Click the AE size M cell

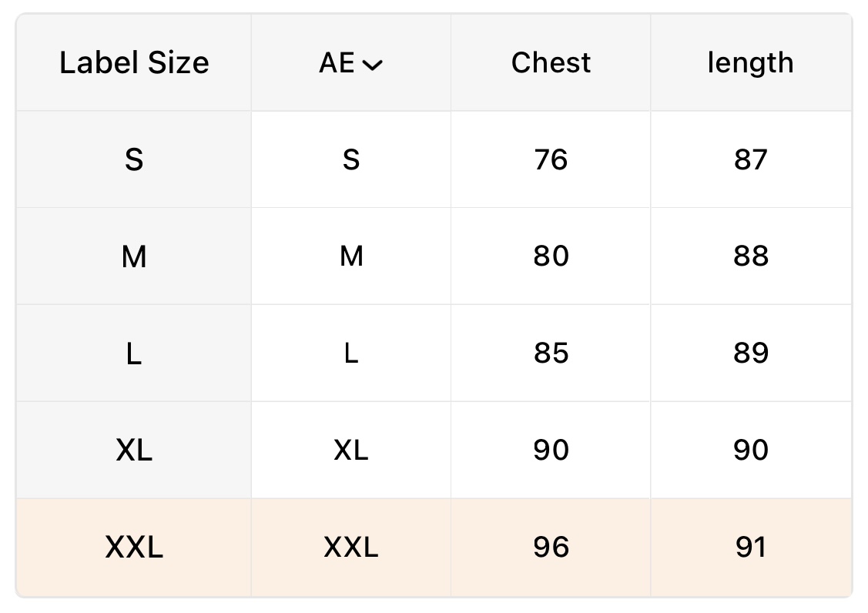[351, 256]
